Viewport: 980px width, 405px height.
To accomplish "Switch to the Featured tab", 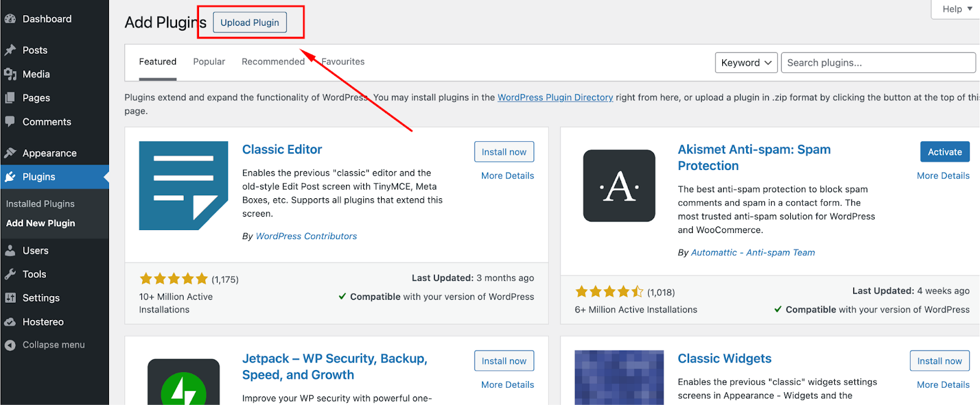I will click(157, 62).
